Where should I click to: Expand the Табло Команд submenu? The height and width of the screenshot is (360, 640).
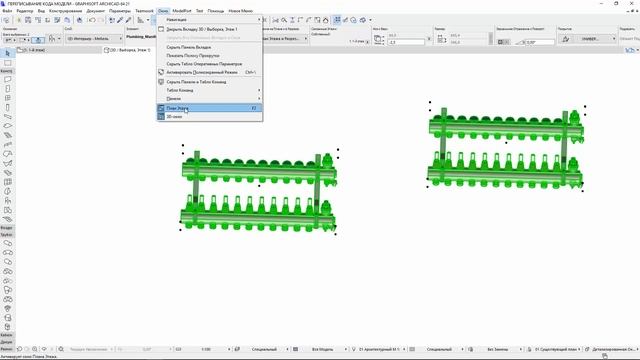click(x=209, y=90)
